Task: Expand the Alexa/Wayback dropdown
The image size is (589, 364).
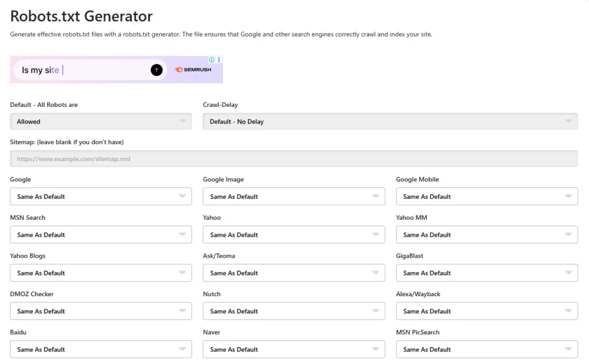Action: point(487,311)
